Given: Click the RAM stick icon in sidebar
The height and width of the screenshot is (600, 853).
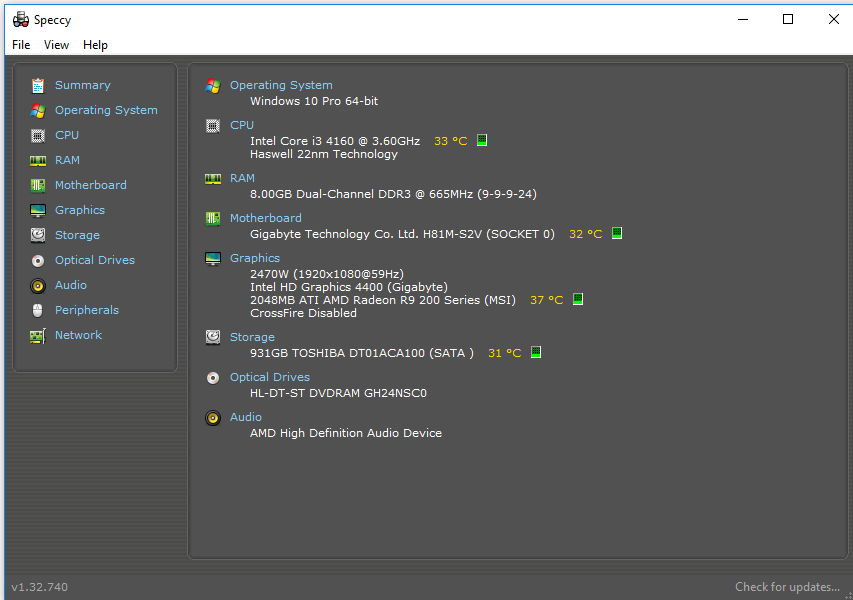Looking at the screenshot, I should click(x=38, y=160).
